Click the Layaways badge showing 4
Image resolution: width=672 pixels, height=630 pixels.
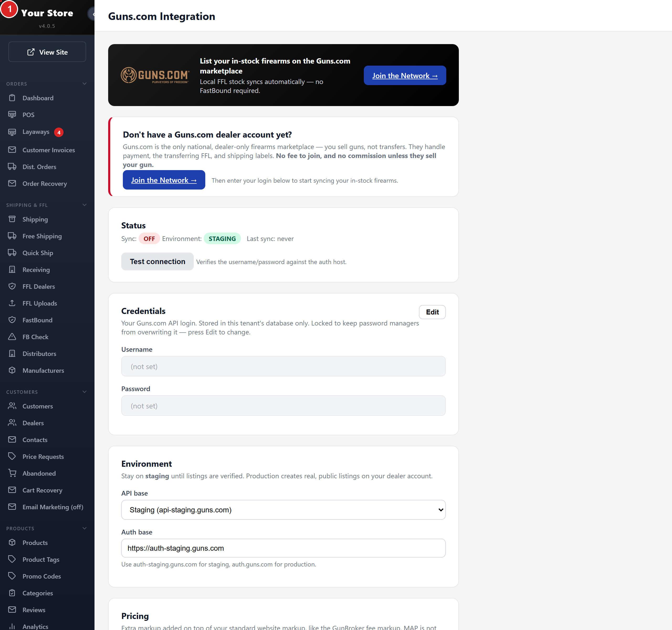click(59, 132)
